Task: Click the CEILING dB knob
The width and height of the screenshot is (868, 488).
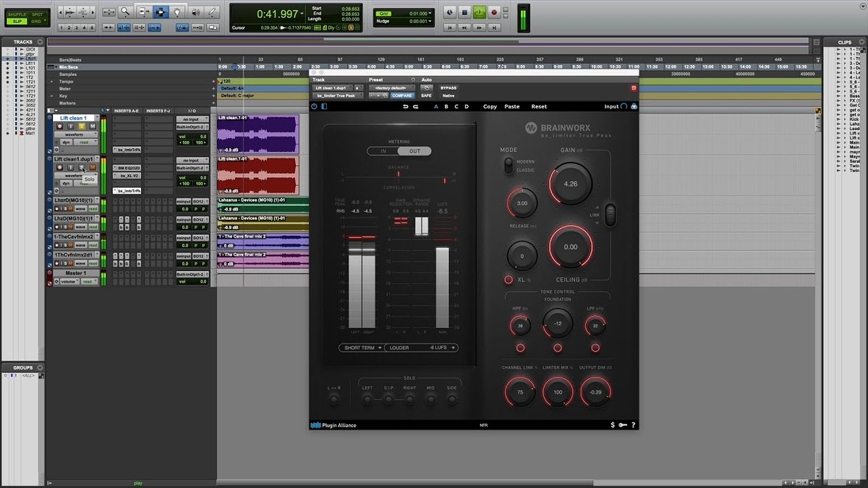Action: [570, 247]
